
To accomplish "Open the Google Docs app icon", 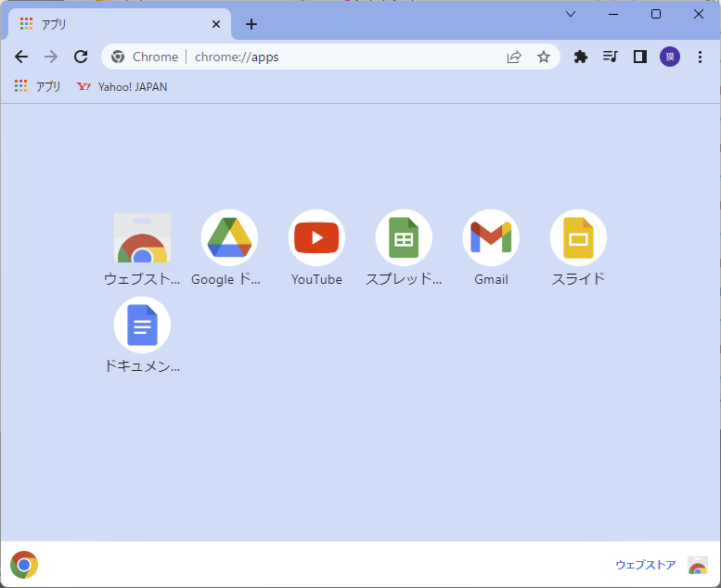I will [x=142, y=326].
